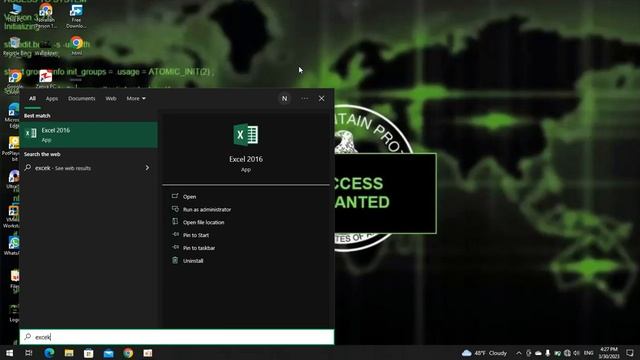Expand the 'excek' web results chevron
The width and height of the screenshot is (640, 360).
(x=147, y=168)
